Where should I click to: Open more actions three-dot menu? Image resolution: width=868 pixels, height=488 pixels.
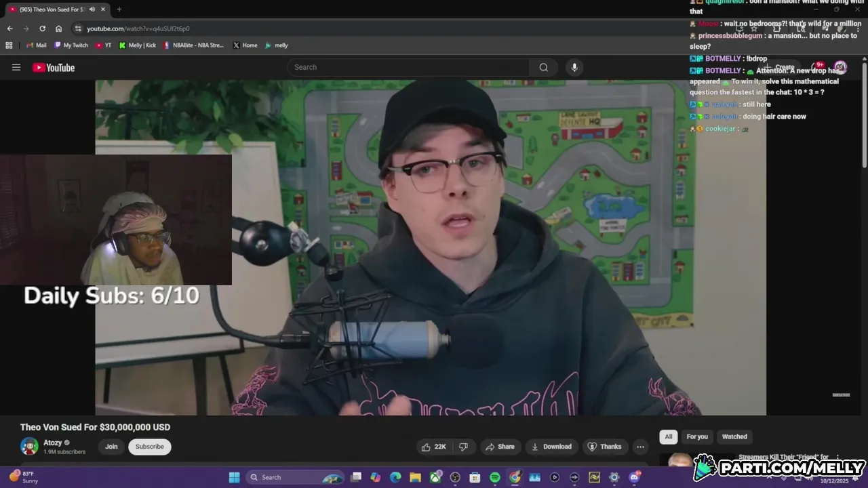pos(640,447)
